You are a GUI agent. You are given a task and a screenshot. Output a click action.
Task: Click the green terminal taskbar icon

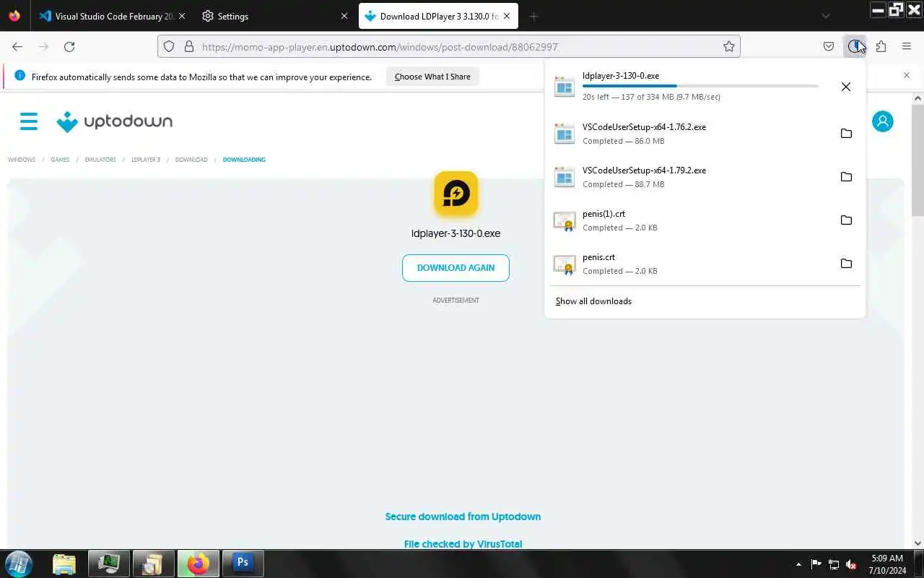(109, 563)
